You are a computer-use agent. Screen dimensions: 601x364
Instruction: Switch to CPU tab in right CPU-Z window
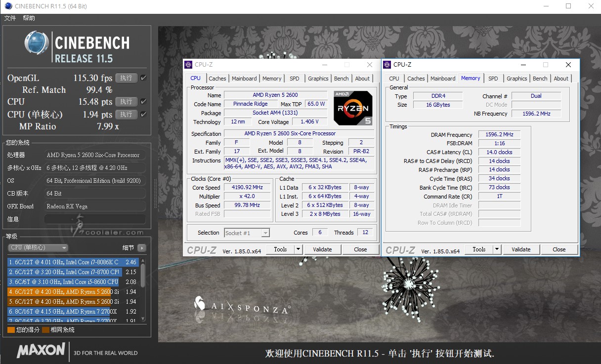click(x=394, y=79)
